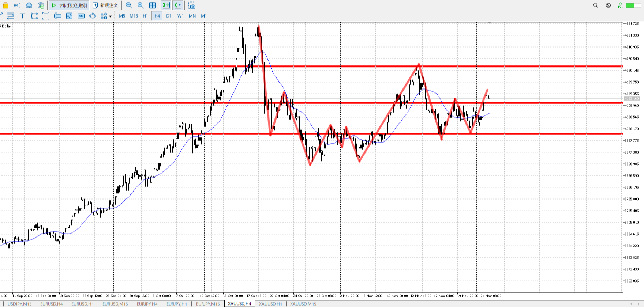644x307 pixels.
Task: Click the signals broadcast icon
Action: (x=17, y=5)
